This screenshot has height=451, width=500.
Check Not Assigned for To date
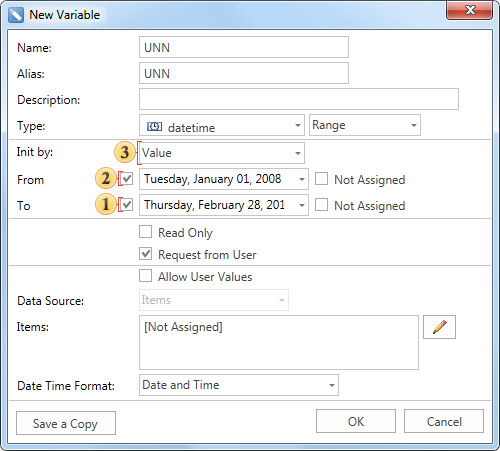click(x=321, y=205)
